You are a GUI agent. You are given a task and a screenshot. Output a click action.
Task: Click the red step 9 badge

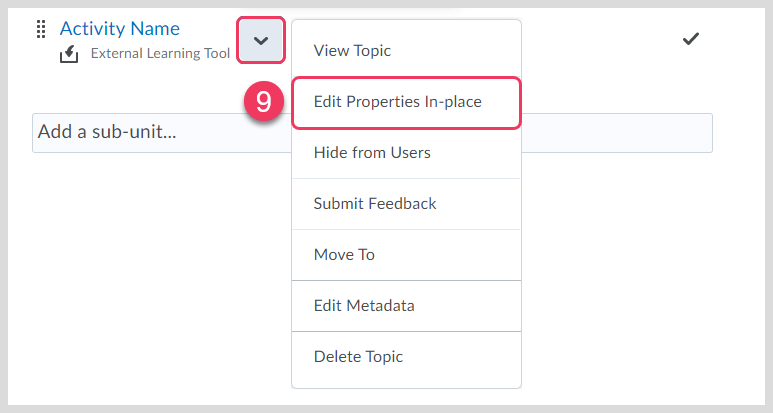(264, 102)
